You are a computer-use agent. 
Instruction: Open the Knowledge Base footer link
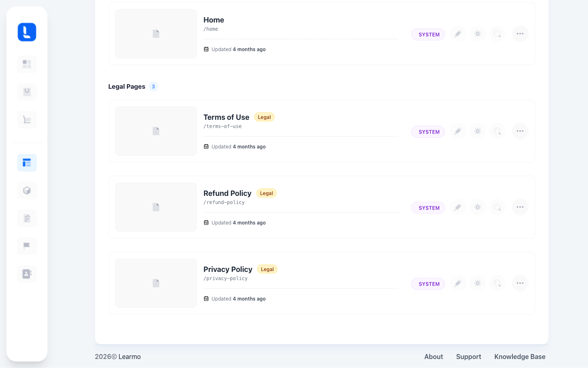point(520,357)
